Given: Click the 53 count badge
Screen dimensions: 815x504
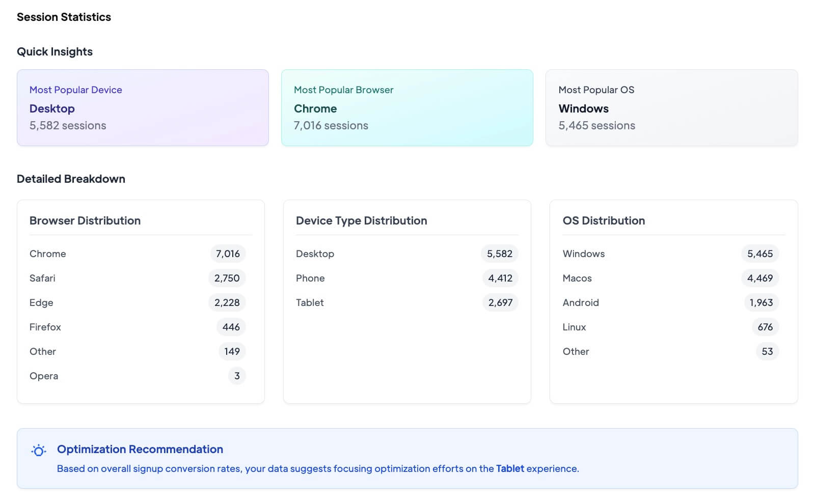Looking at the screenshot, I should coord(767,351).
